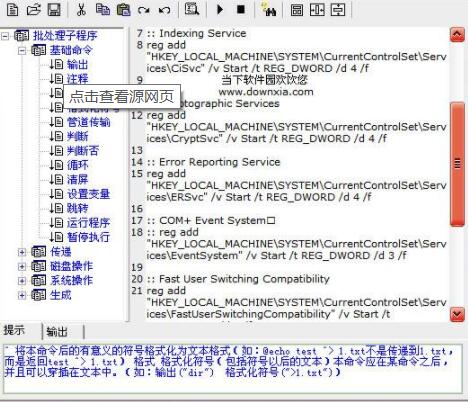Screen dimensions: 468x402
Task: Click the ':: Error Reporting Service' line
Action: (213, 162)
